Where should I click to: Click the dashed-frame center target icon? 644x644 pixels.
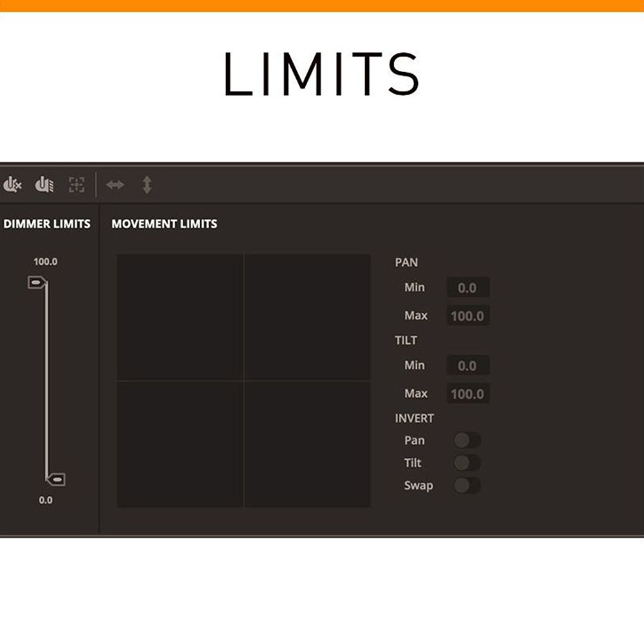click(77, 185)
